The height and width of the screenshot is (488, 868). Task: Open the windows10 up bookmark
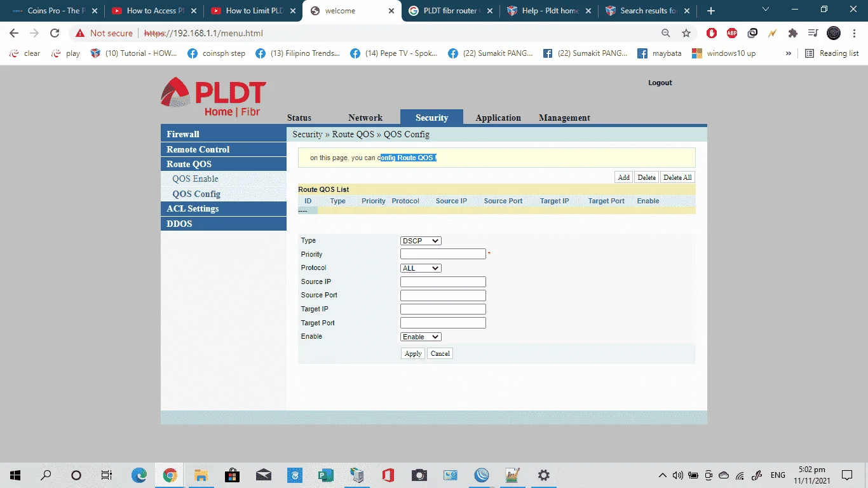(724, 53)
